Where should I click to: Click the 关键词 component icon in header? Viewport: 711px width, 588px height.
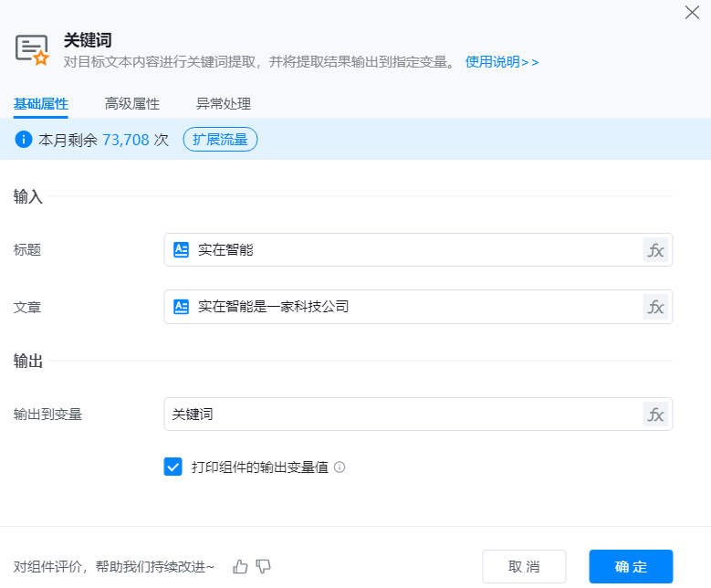coord(32,49)
